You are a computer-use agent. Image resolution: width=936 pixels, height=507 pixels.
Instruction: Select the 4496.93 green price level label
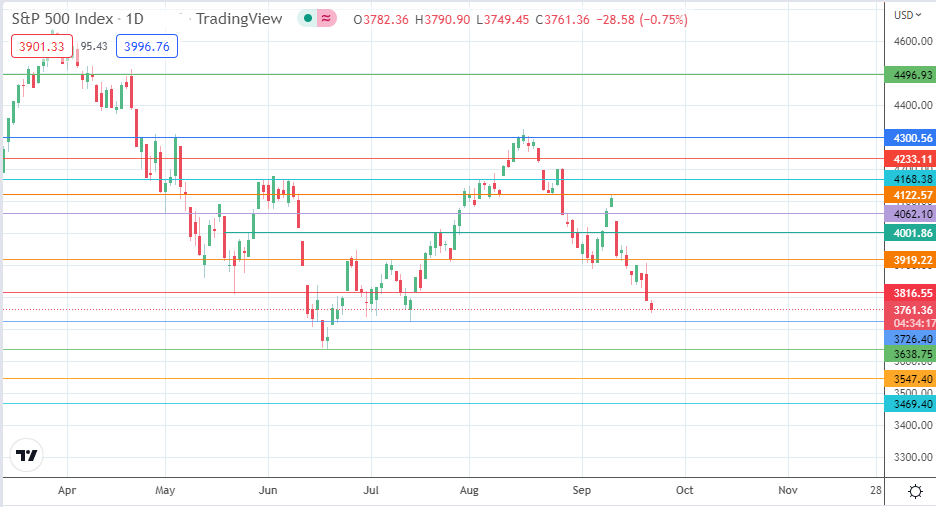910,75
